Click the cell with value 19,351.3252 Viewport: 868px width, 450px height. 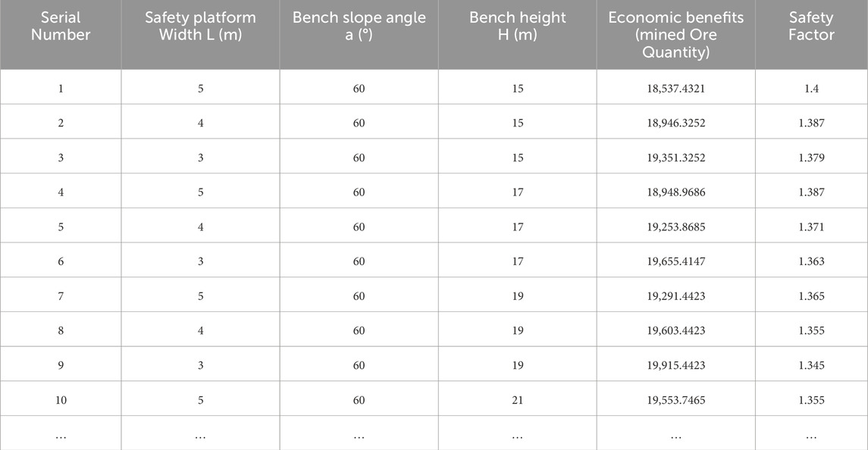click(675, 158)
